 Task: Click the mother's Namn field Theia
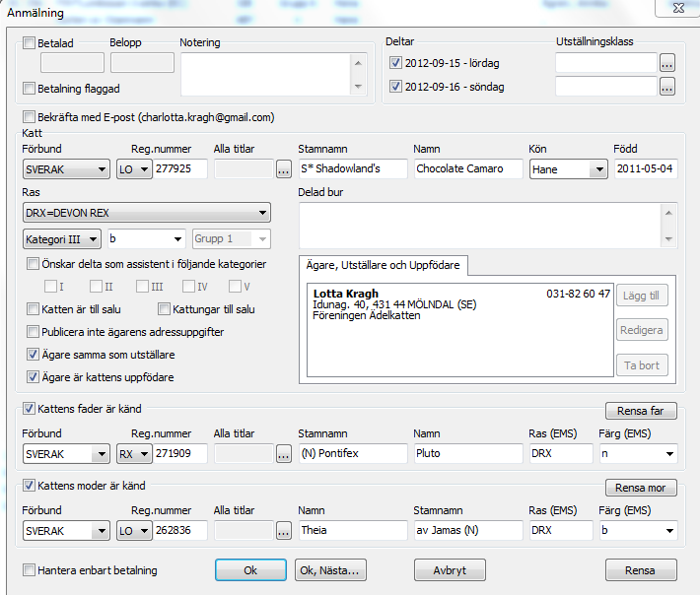tap(353, 530)
